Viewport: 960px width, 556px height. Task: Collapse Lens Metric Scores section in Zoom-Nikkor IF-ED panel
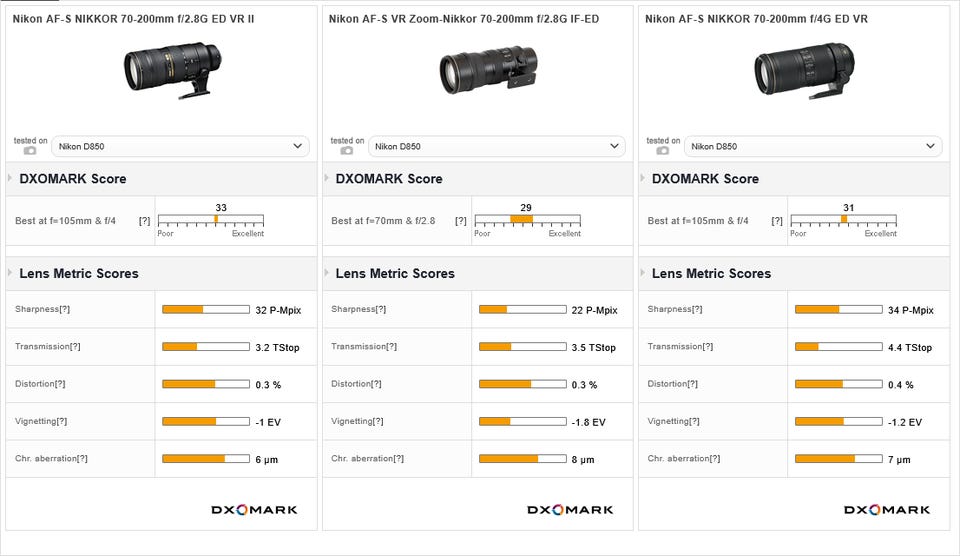click(x=327, y=273)
